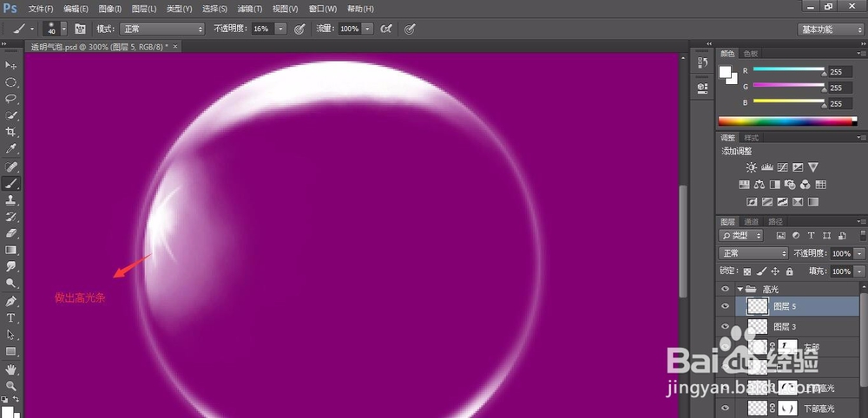Screen dimensions: 868x418
Task: Select the Quick Selection tool
Action: click(10, 115)
